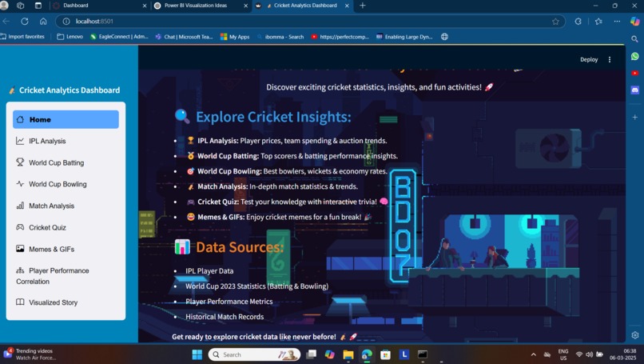Close Power BI Visualization Ideas tab
The height and width of the screenshot is (364, 644).
coord(245,6)
